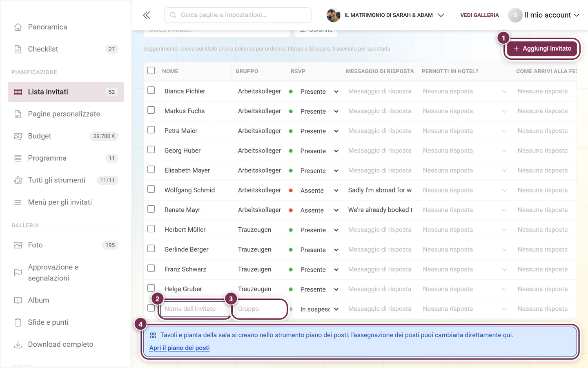
Task: Collapse sidebar with double chevron icon
Action: (x=147, y=15)
